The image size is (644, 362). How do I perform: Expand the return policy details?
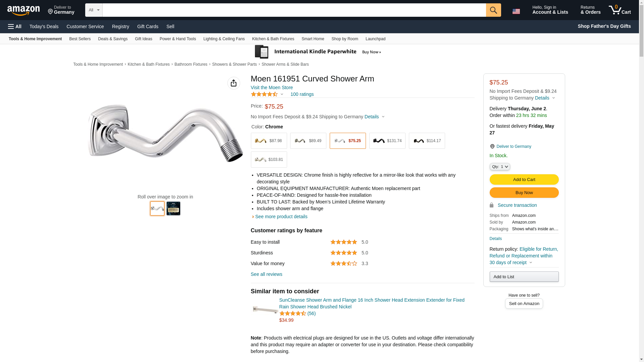coord(531,263)
